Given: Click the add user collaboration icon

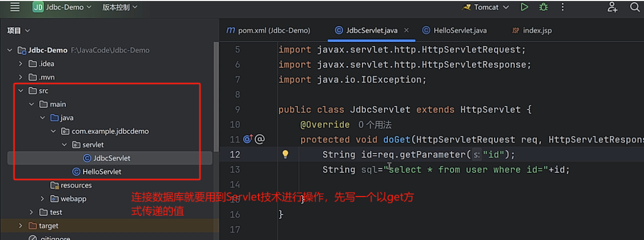Looking at the screenshot, I should [x=612, y=7].
